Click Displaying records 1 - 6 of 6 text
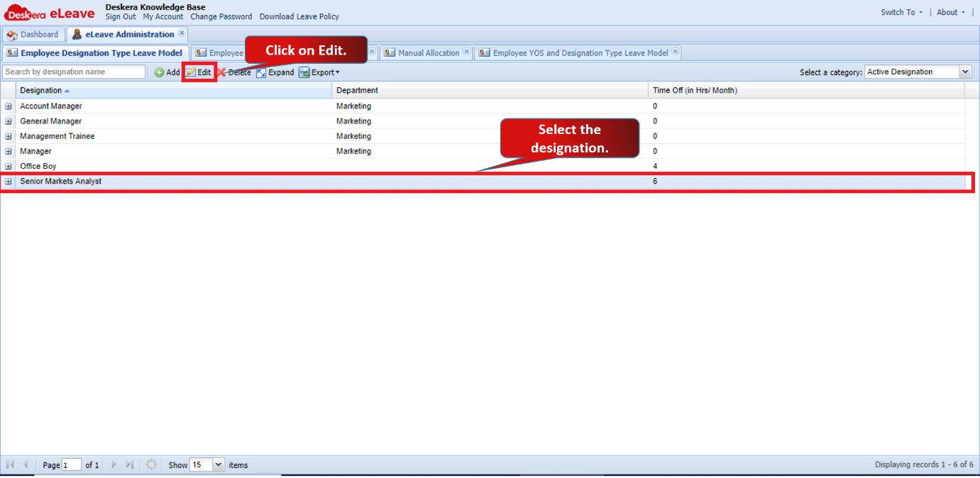 pyautogui.click(x=924, y=465)
